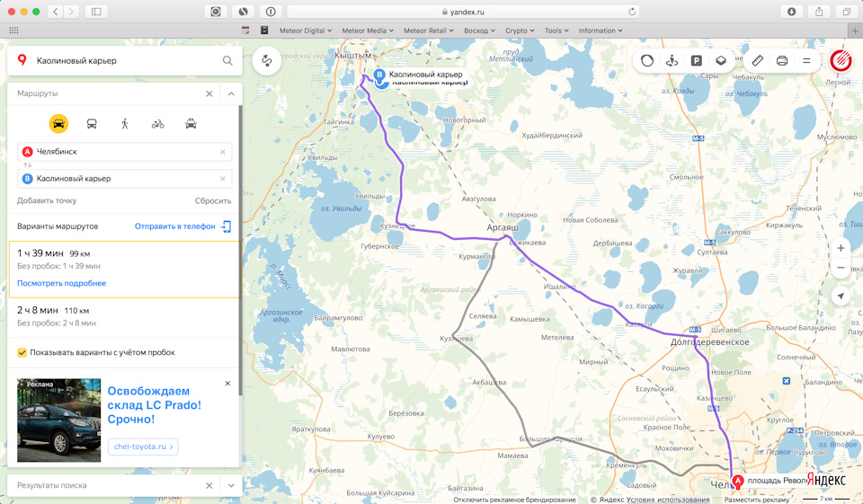Select public transport bus mode
The image size is (863, 504).
coord(92,124)
